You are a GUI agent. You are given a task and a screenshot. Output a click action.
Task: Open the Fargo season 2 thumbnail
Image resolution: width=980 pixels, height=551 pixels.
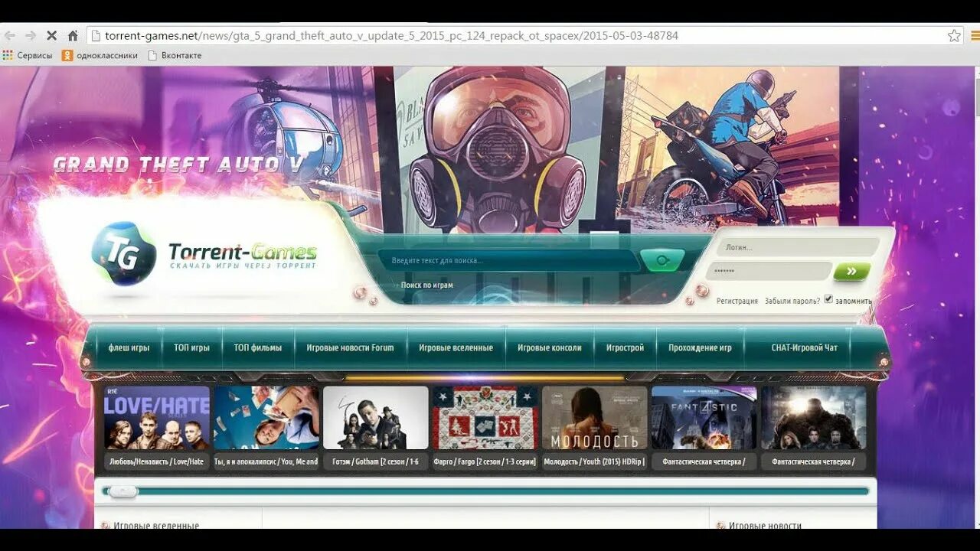coord(485,417)
